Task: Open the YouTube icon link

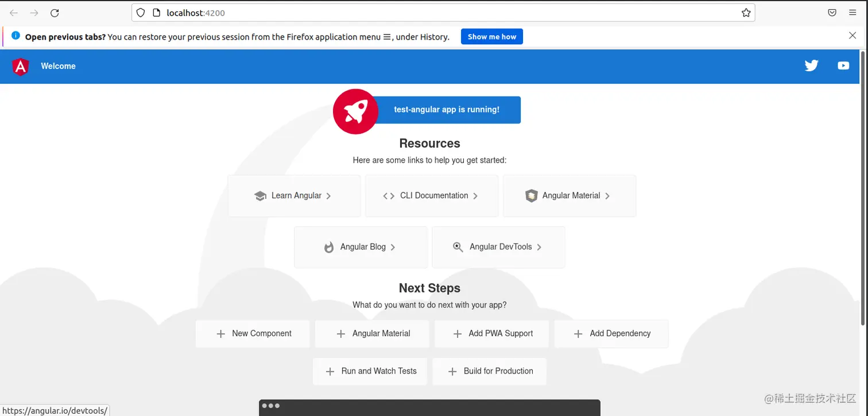Action: click(843, 66)
